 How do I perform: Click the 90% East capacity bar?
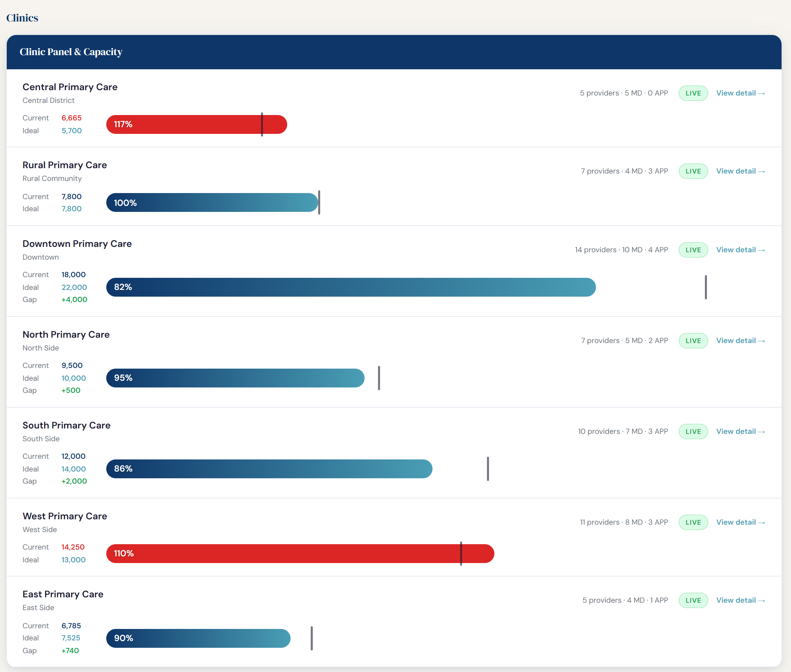tap(198, 638)
